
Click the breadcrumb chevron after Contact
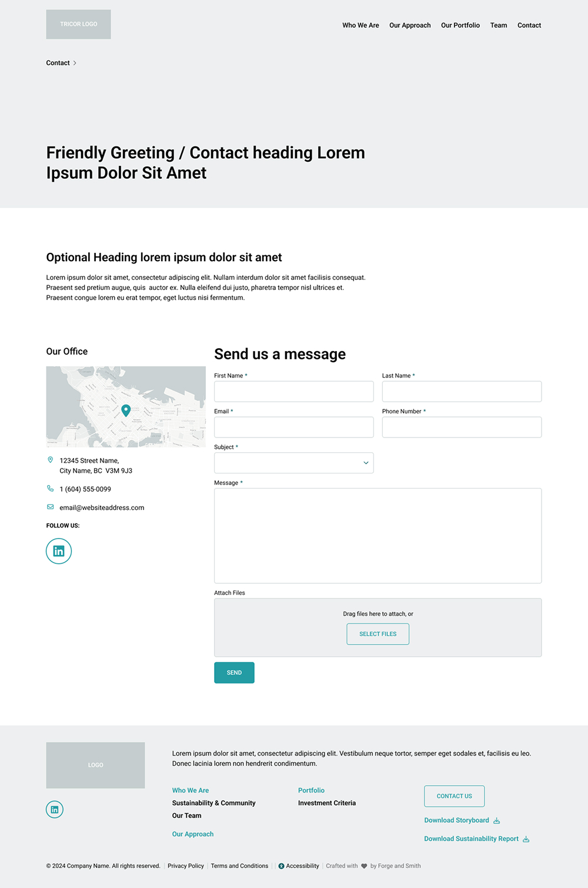(x=75, y=63)
